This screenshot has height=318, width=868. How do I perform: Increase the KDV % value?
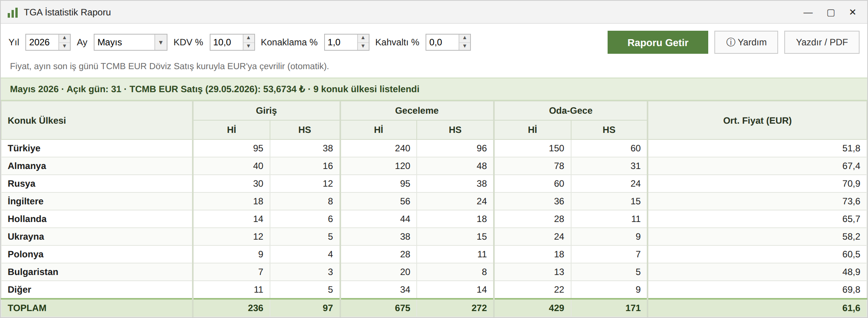click(248, 38)
